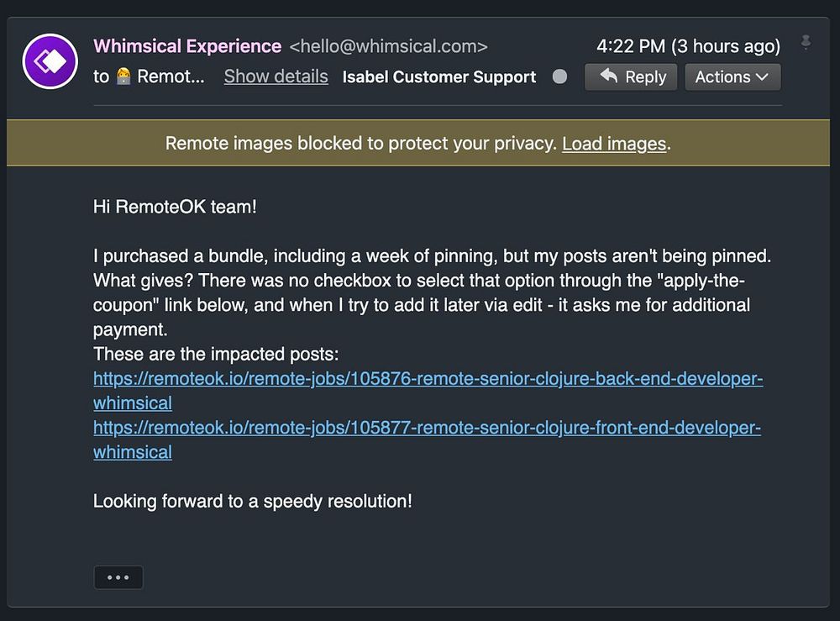Screen dimensions: 840x621
Task: Open the clojure front-end developer job link
Action: click(427, 428)
